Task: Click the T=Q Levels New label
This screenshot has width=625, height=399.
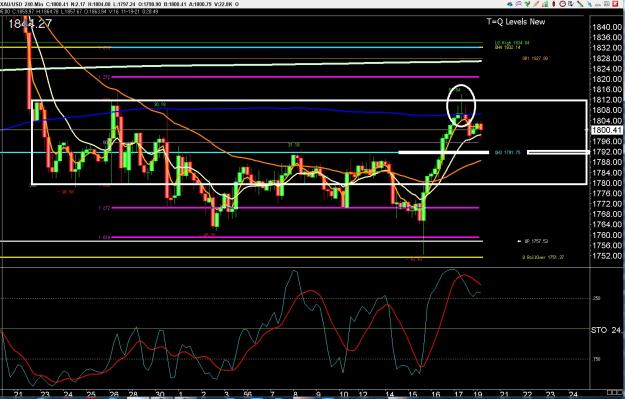Action: point(515,22)
